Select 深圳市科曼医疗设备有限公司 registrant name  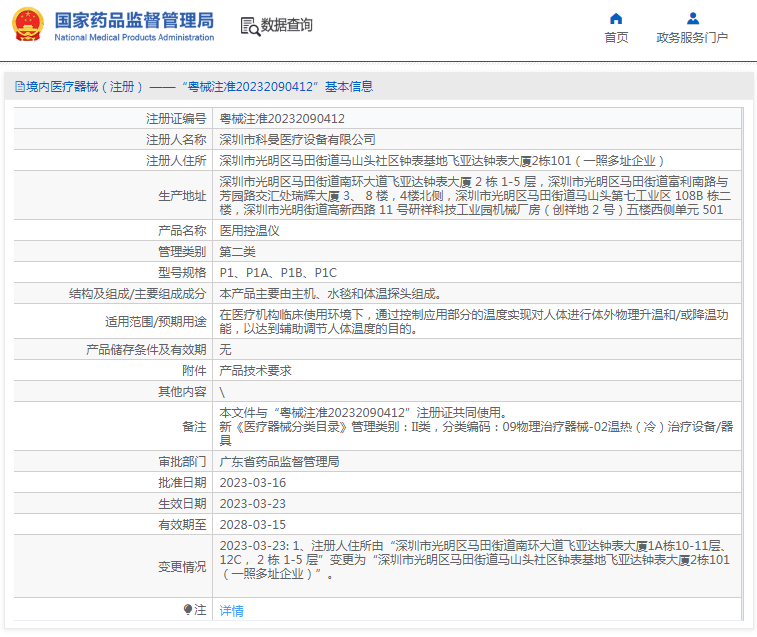[x=297, y=140]
